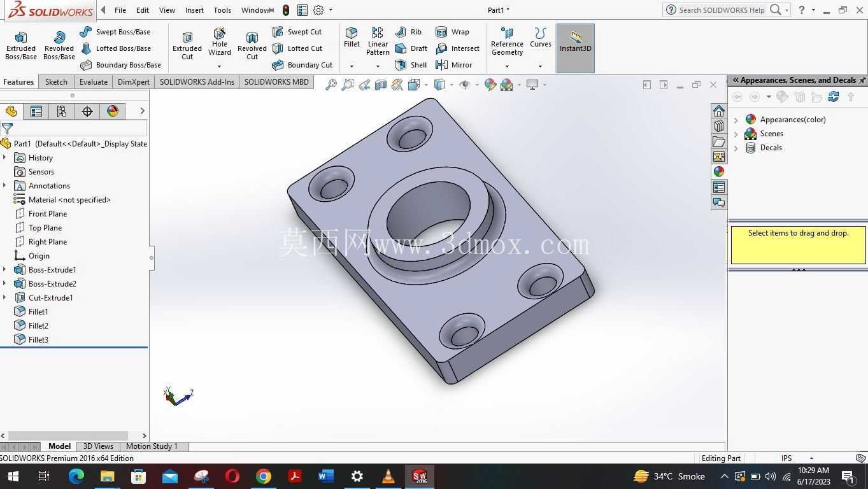Open Microsoft Word from the taskbar
The width and height of the screenshot is (868, 489).
coord(325,476)
